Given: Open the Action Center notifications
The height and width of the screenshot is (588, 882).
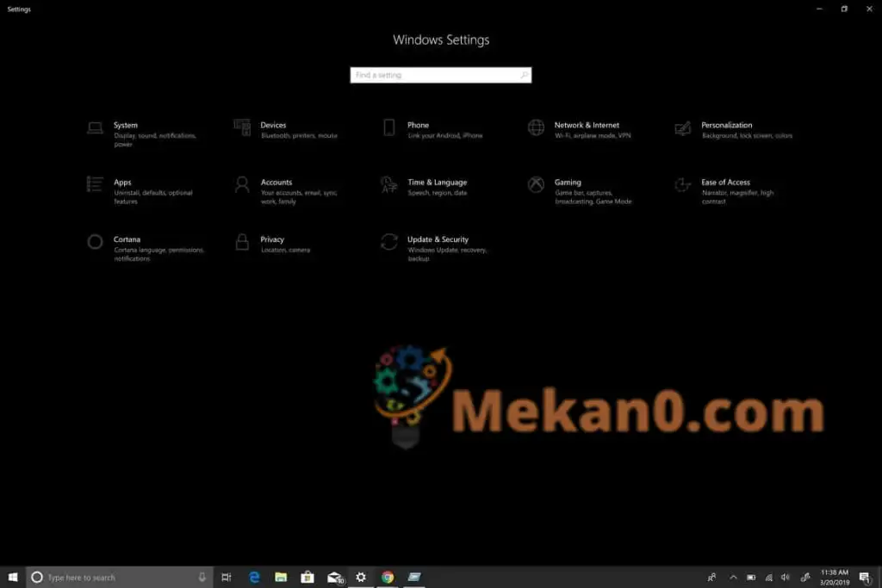Looking at the screenshot, I should click(x=865, y=578).
